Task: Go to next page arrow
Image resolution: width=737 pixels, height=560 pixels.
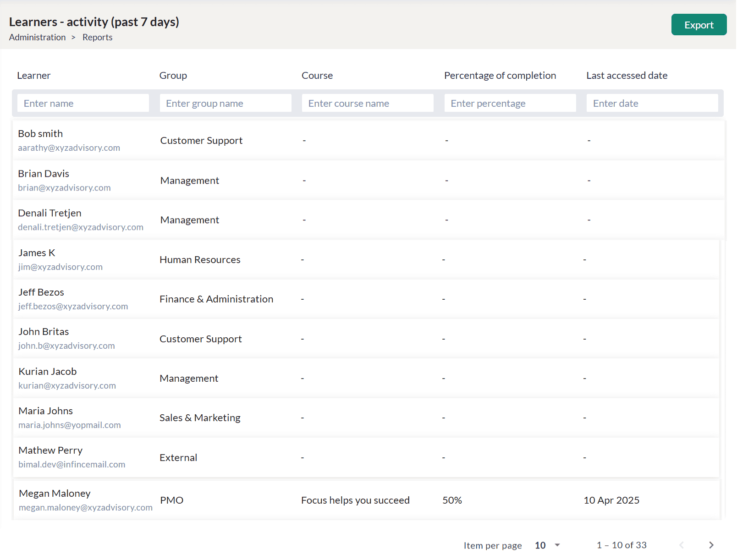Action: pyautogui.click(x=711, y=545)
